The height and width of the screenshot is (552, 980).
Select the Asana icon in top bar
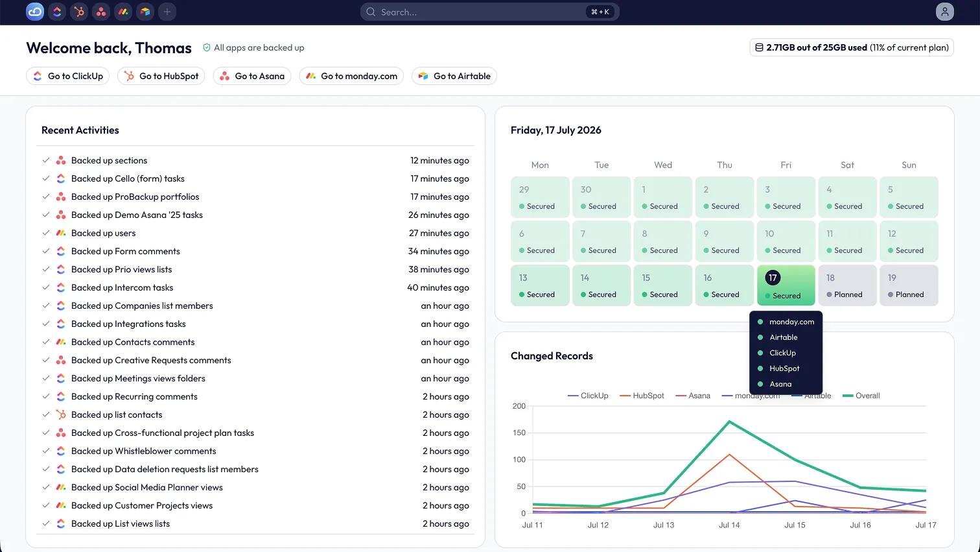point(101,12)
